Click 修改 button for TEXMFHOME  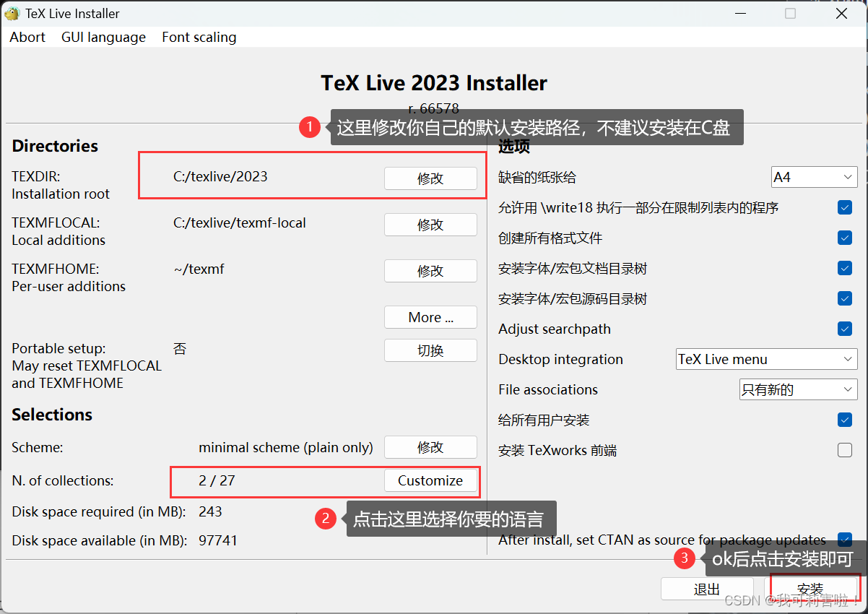tap(430, 271)
